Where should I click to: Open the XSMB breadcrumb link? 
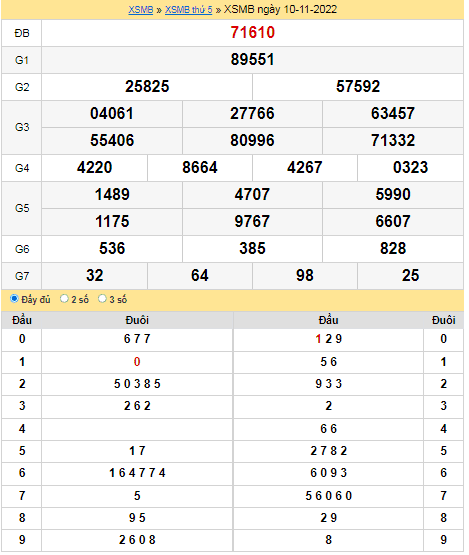tap(141, 10)
